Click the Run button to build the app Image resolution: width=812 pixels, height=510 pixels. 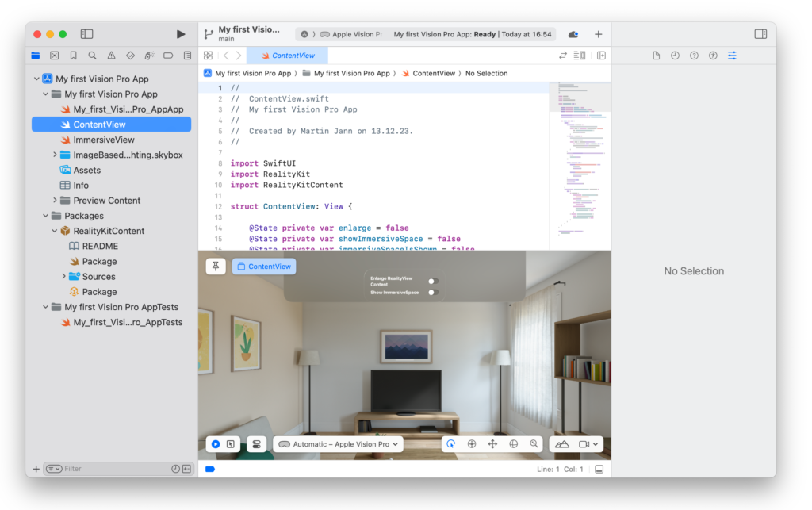[x=180, y=34]
